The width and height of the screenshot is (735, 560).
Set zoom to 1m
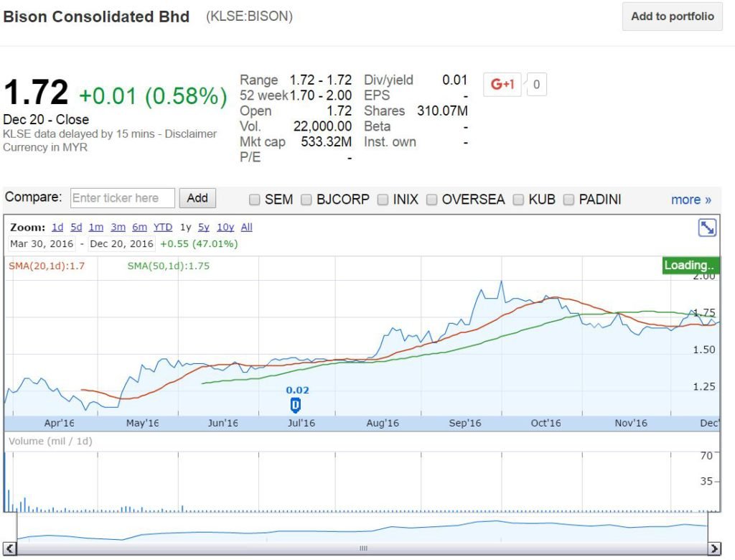coord(95,227)
